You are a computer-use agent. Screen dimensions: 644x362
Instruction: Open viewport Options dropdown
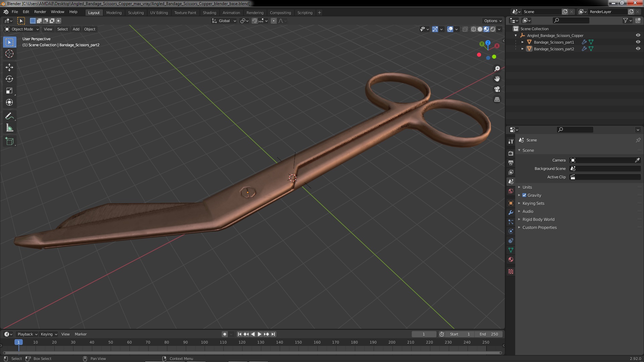[x=492, y=21]
